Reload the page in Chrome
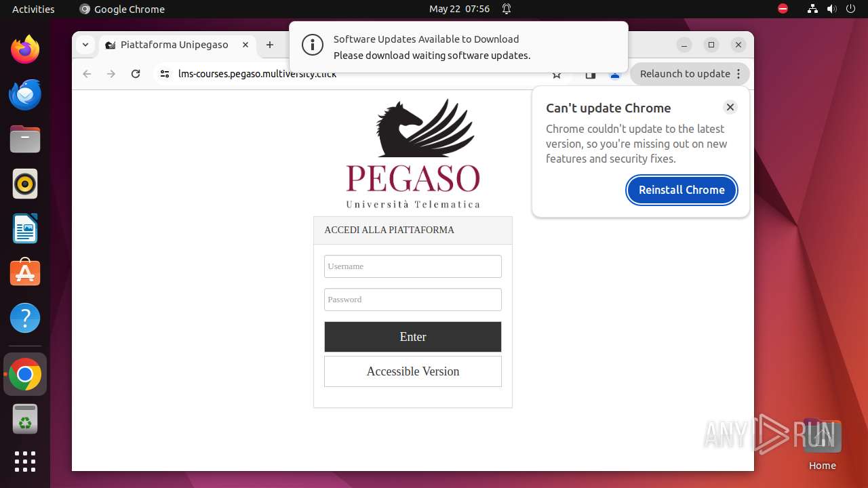This screenshot has height=488, width=868. (136, 74)
